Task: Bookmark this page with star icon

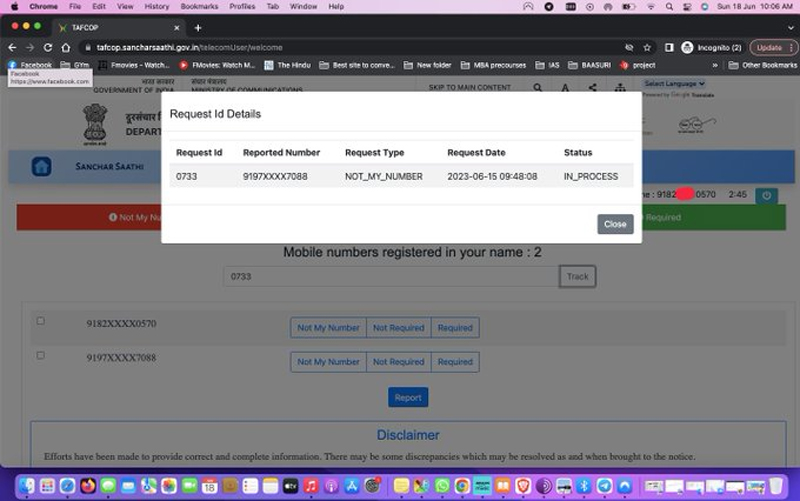Action: [x=647, y=47]
